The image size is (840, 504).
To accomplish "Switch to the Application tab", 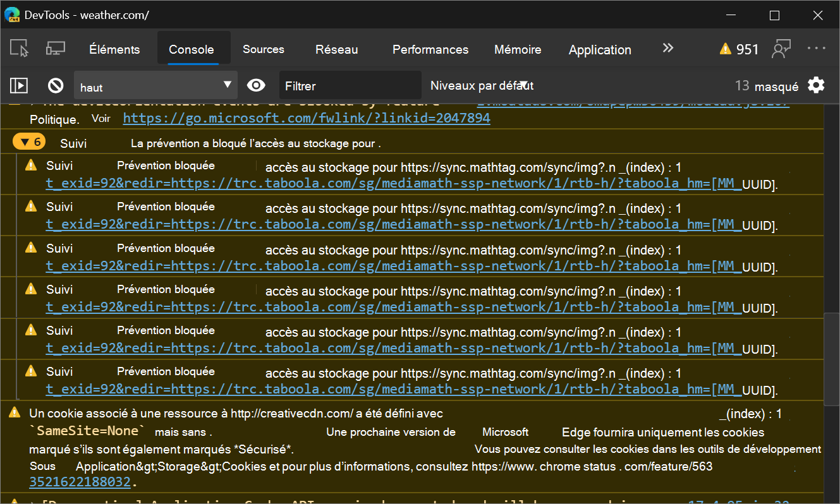I will point(600,49).
